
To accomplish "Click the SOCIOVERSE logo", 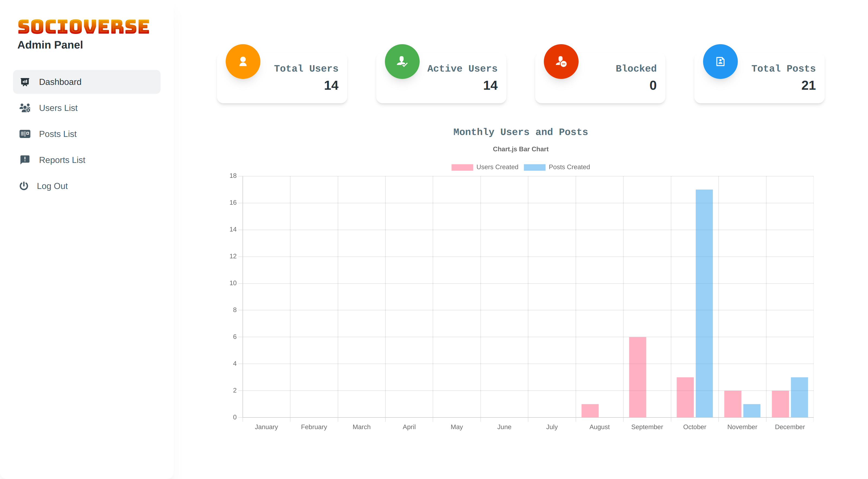I will pos(83,27).
